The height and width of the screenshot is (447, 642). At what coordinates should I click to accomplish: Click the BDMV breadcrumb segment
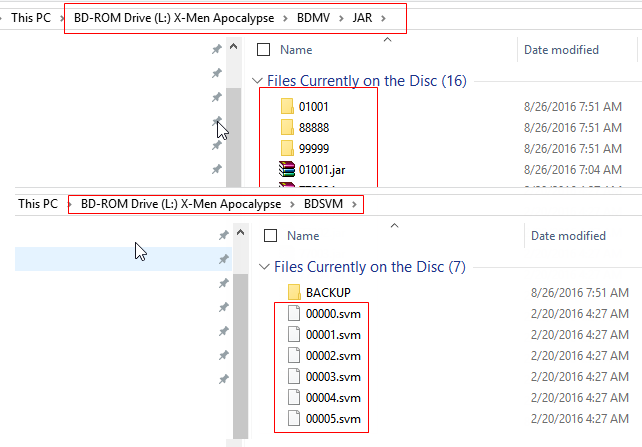coord(313,18)
